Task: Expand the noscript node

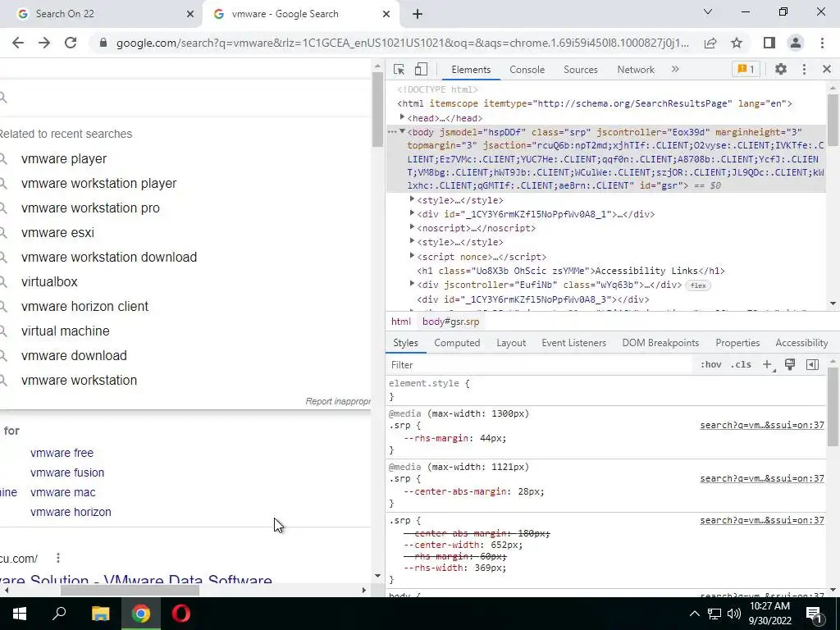Action: coord(412,227)
